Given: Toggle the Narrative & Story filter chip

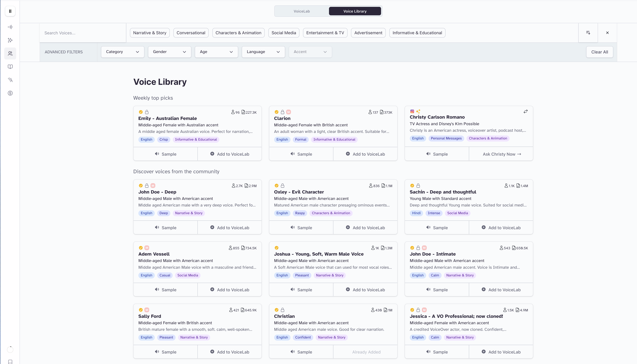Looking at the screenshot, I should tap(150, 33).
